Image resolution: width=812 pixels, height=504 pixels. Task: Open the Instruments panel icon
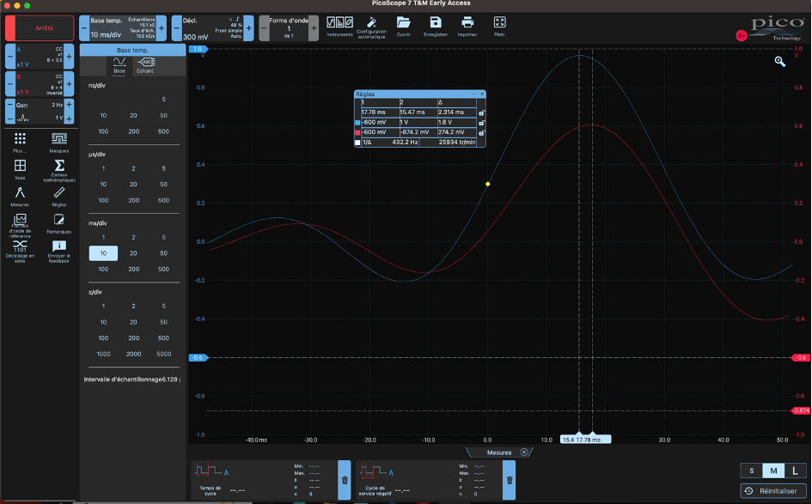pyautogui.click(x=340, y=24)
